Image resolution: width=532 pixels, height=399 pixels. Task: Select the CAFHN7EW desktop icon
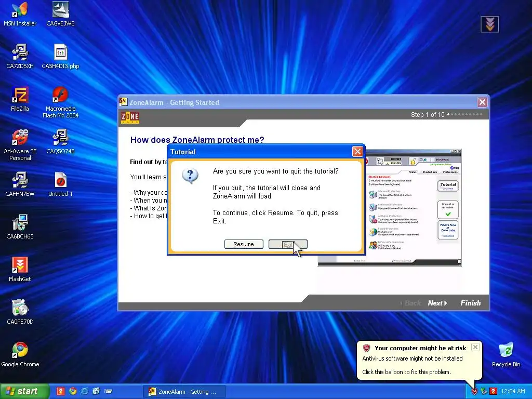pyautogui.click(x=20, y=184)
